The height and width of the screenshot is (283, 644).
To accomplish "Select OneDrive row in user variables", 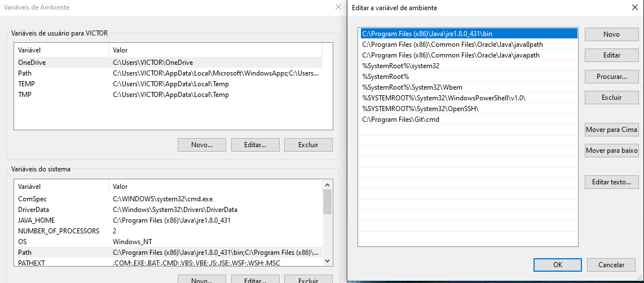I will coord(169,63).
